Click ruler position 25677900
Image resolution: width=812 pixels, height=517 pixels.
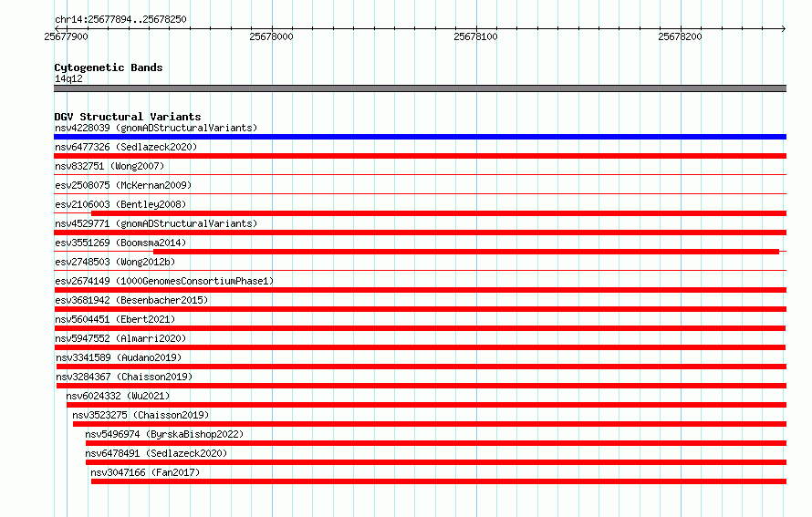click(x=67, y=36)
